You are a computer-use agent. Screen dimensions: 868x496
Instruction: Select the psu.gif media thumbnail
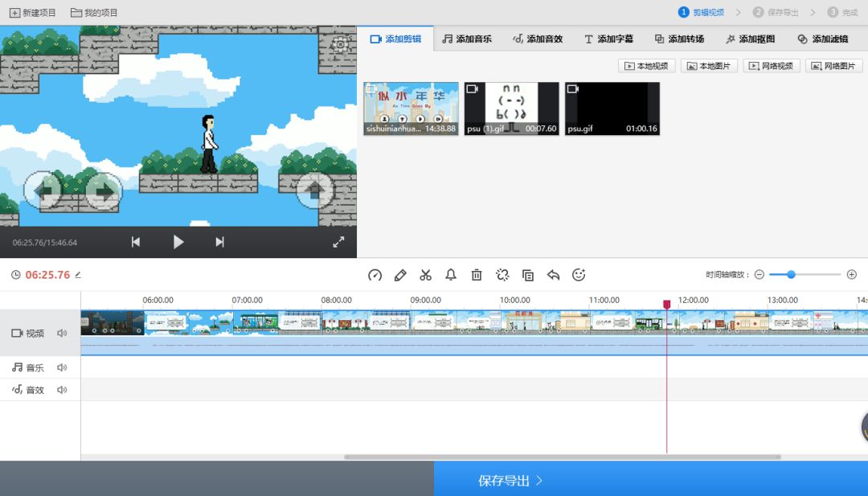pos(612,108)
